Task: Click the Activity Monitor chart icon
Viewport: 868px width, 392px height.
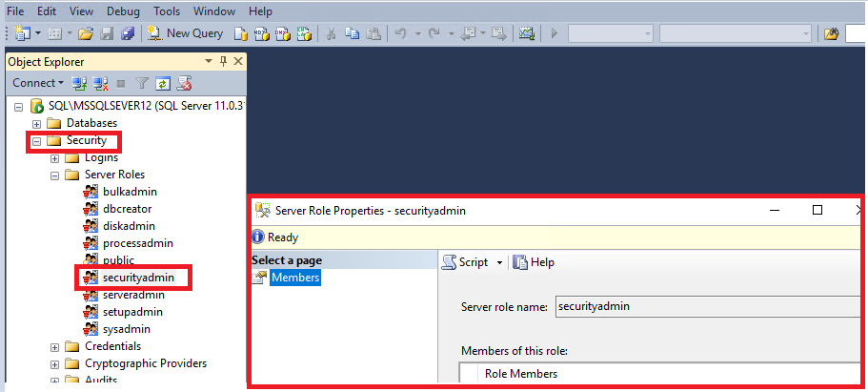Action: (x=526, y=33)
